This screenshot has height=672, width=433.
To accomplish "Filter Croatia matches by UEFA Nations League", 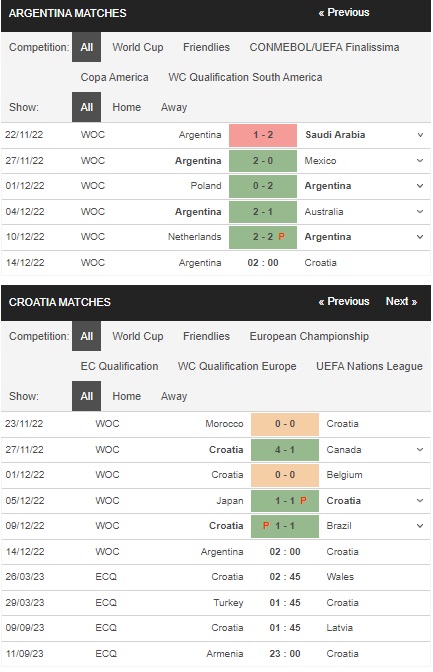I will [x=369, y=366].
